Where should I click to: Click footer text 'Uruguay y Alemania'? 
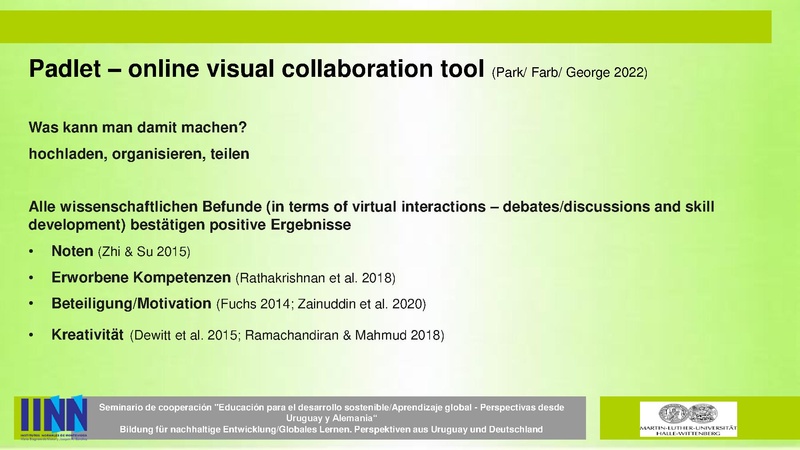(330, 418)
